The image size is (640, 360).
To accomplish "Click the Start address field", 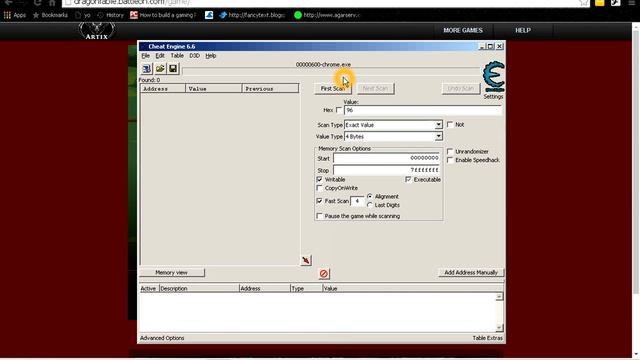I will tap(386, 158).
